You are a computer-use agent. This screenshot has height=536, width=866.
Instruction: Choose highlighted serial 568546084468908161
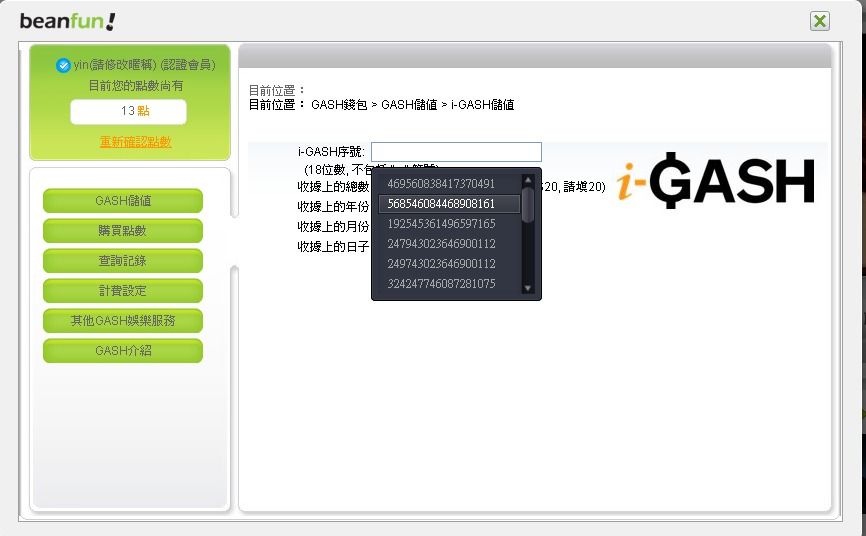tap(441, 204)
